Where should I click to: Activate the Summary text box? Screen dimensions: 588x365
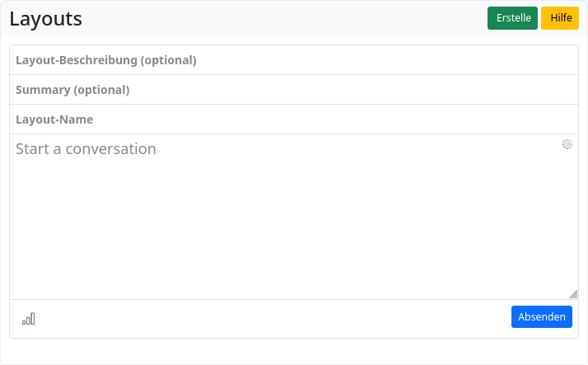click(294, 90)
